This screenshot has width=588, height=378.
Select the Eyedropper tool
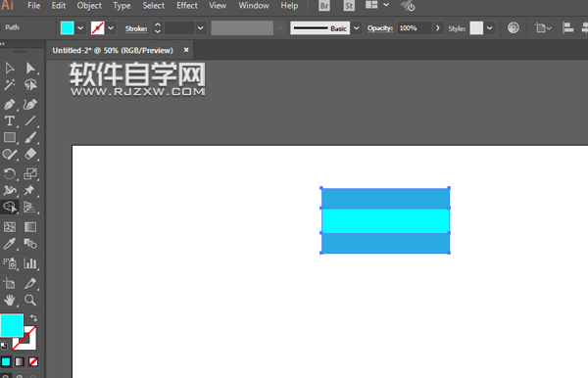(10, 244)
